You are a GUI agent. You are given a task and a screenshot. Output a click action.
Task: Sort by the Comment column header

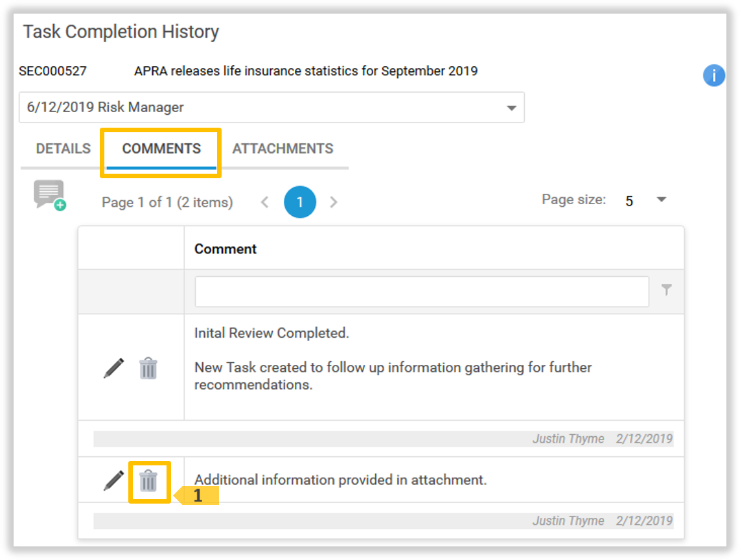225,249
